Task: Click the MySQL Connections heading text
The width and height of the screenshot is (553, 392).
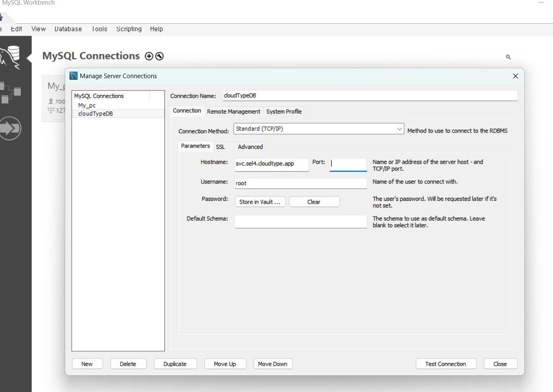Action: (x=91, y=56)
